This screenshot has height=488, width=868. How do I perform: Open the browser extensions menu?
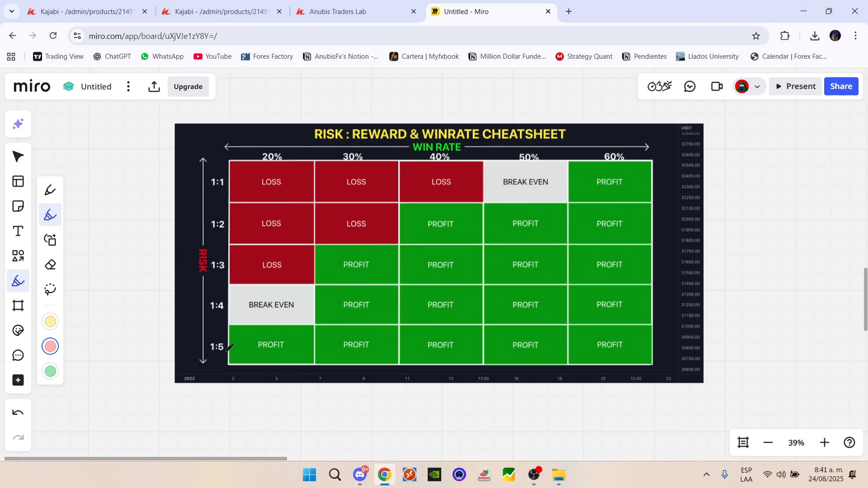pyautogui.click(x=785, y=36)
